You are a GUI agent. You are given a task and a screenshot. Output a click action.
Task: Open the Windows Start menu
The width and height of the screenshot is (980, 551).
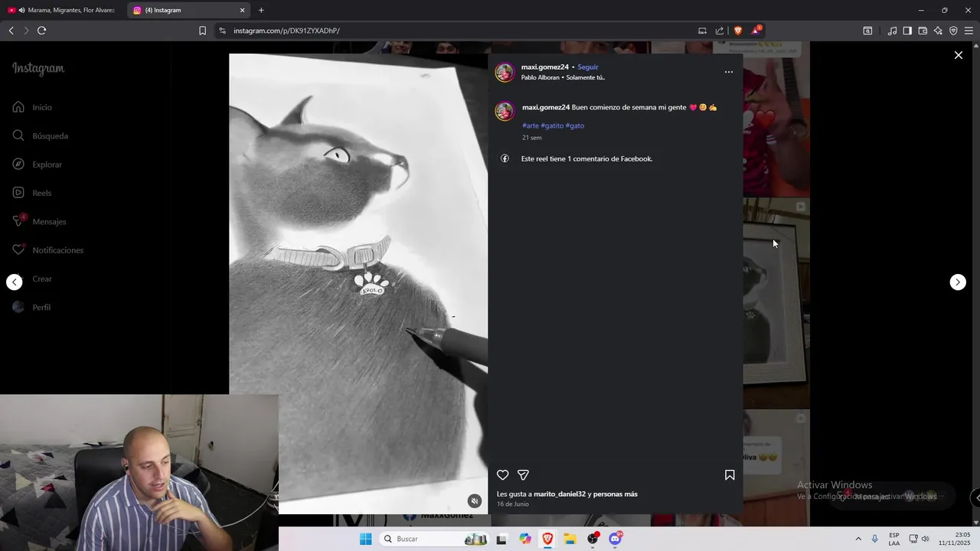coord(366,539)
